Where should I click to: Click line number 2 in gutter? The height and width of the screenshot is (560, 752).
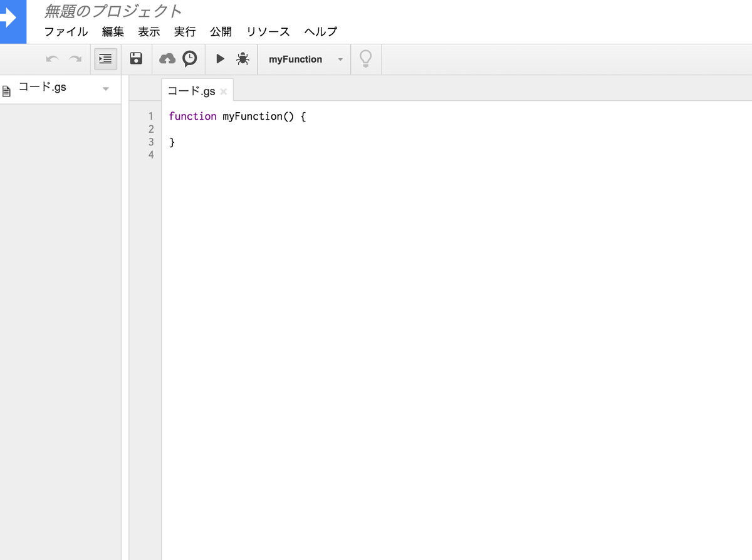tap(150, 129)
